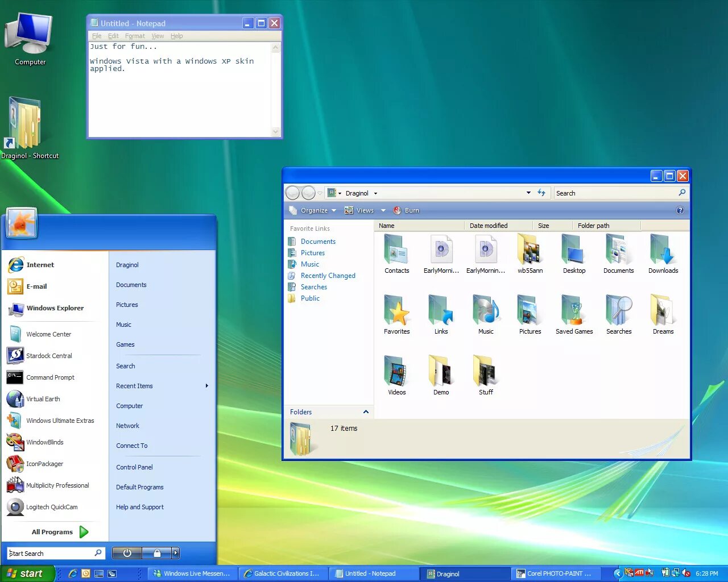The height and width of the screenshot is (582, 728).
Task: Open Control Panel from Start menu
Action: [134, 467]
